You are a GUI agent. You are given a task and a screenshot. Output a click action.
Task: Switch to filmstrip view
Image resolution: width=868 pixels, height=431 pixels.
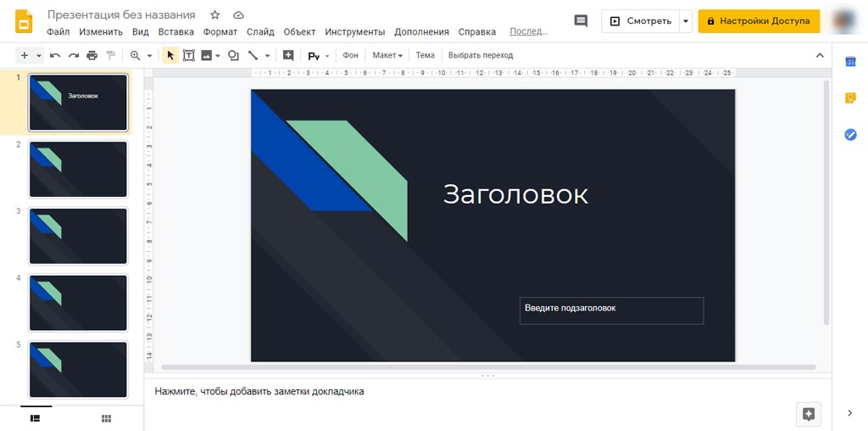[x=36, y=418]
